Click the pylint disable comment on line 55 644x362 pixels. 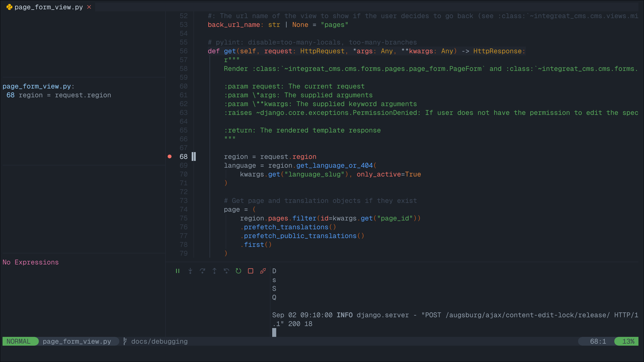[312, 42]
